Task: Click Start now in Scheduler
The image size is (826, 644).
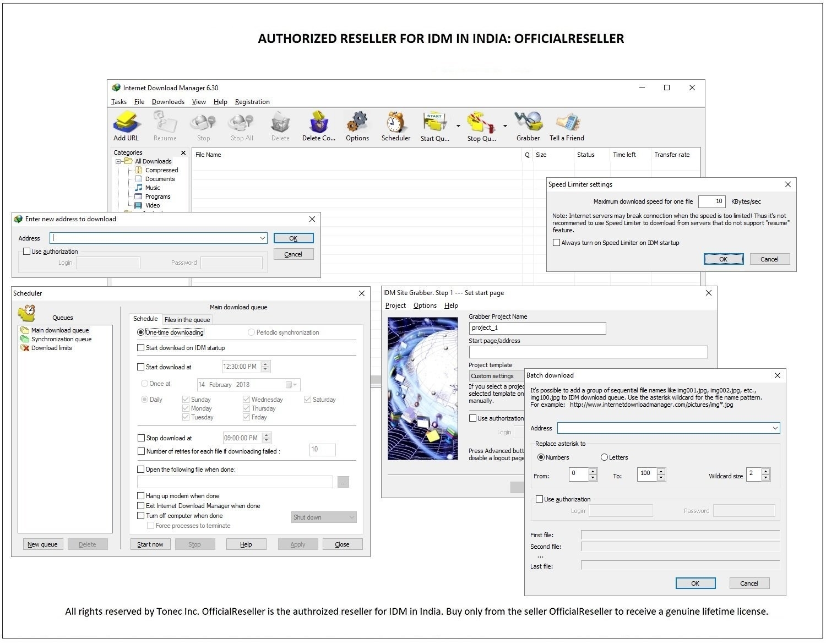Action: (x=150, y=544)
